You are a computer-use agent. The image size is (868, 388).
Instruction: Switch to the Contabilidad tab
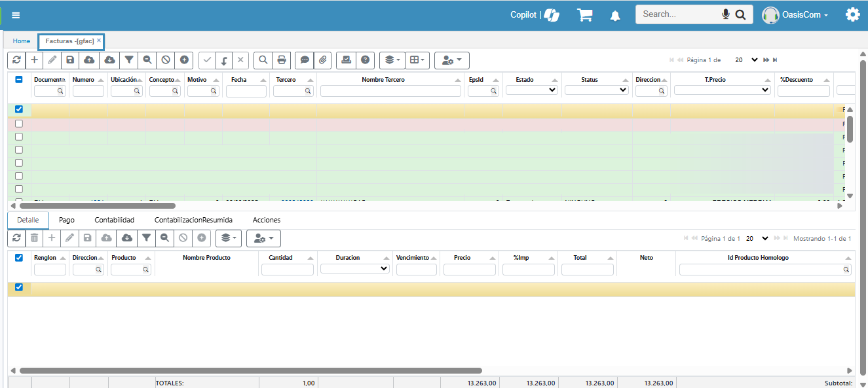pyautogui.click(x=114, y=220)
